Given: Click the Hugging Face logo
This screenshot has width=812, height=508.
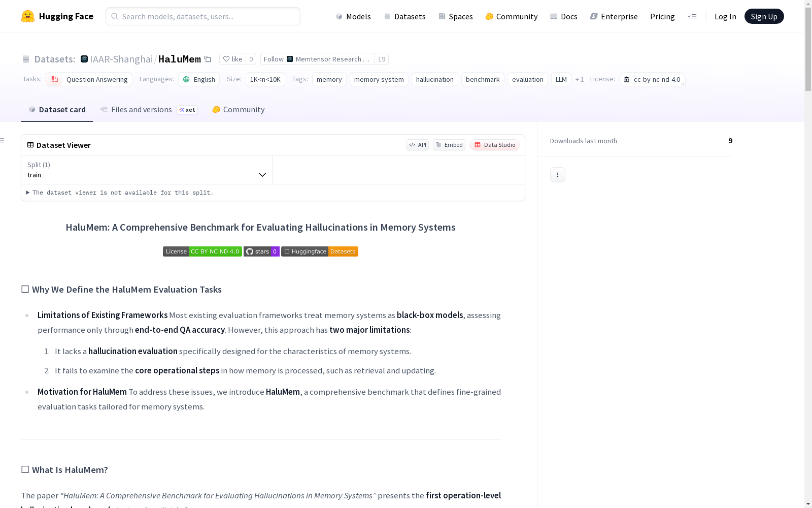Looking at the screenshot, I should [57, 16].
